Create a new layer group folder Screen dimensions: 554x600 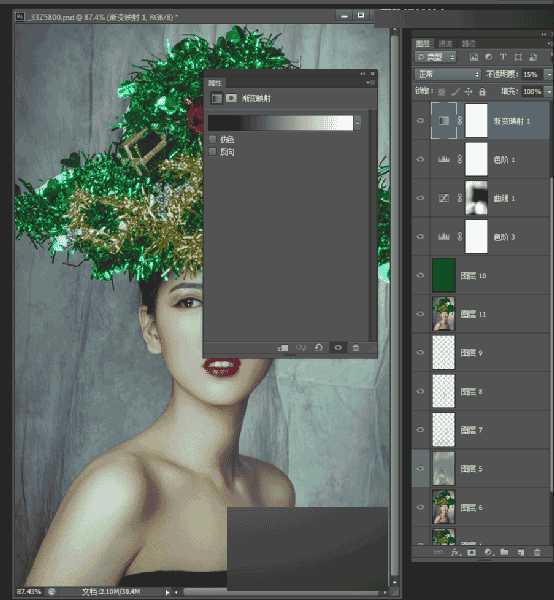[x=504, y=552]
